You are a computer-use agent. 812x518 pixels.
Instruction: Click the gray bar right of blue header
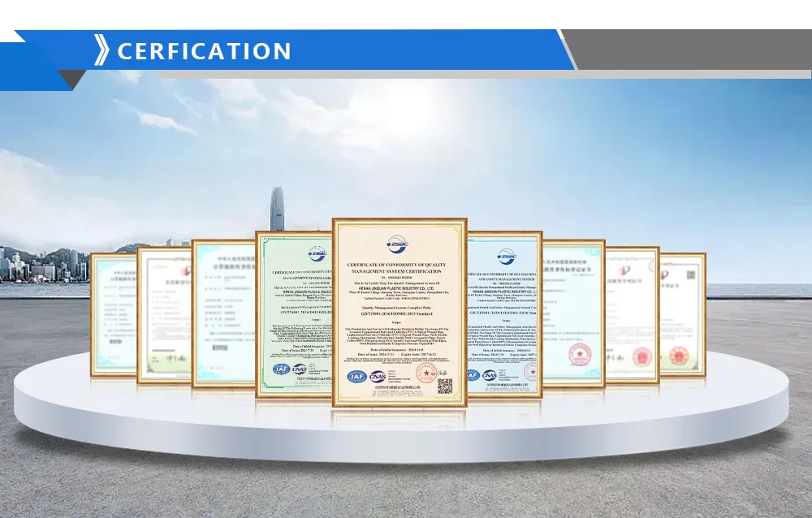point(690,50)
